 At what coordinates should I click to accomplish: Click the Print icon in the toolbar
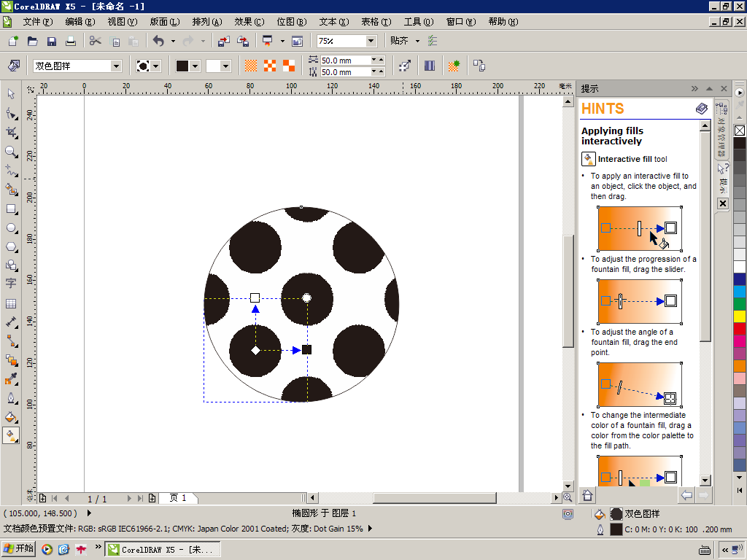coord(71,41)
